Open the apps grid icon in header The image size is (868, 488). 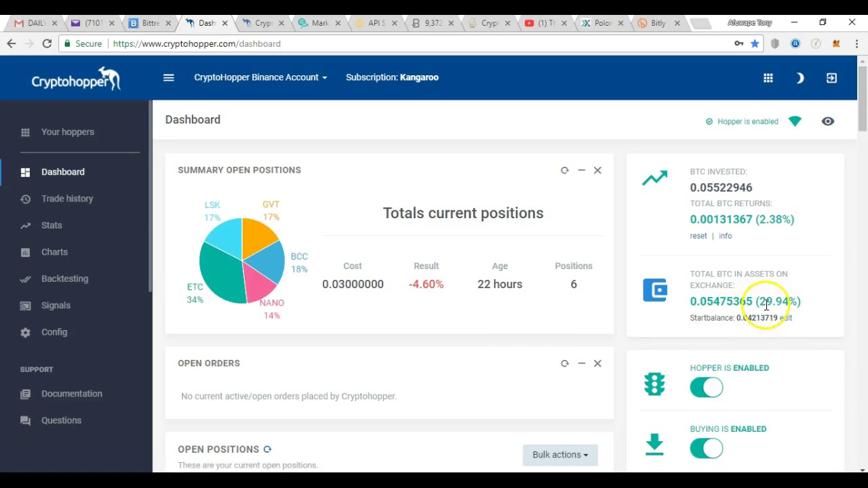click(768, 78)
